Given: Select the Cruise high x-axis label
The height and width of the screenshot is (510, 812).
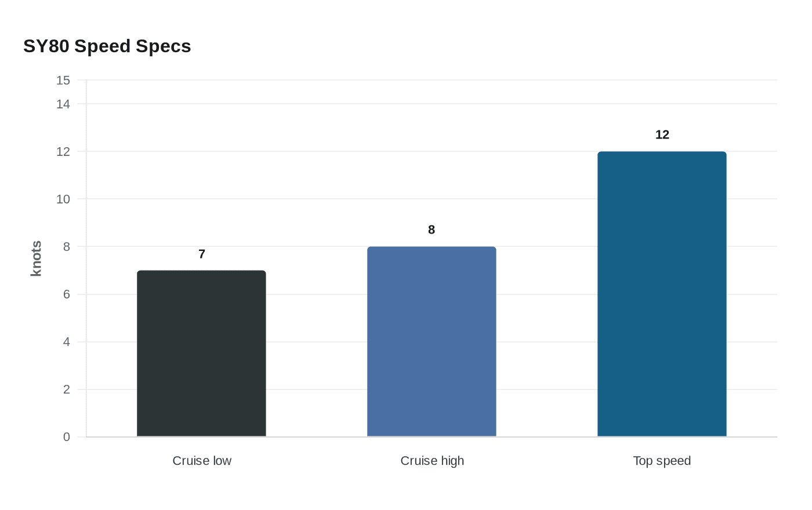Looking at the screenshot, I should pos(432,461).
